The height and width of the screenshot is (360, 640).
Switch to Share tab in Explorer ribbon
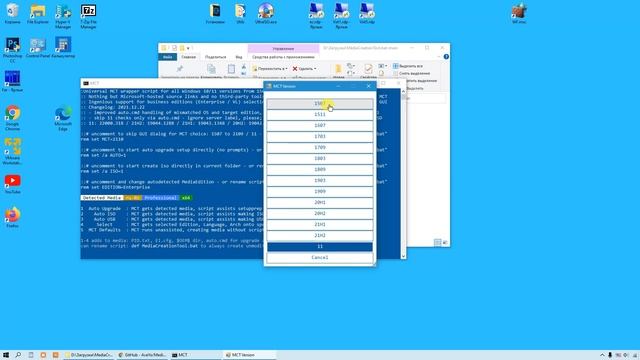(x=216, y=57)
